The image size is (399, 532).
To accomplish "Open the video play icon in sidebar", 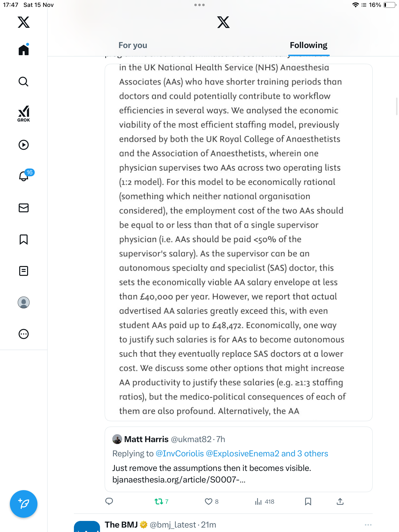I will tap(24, 145).
